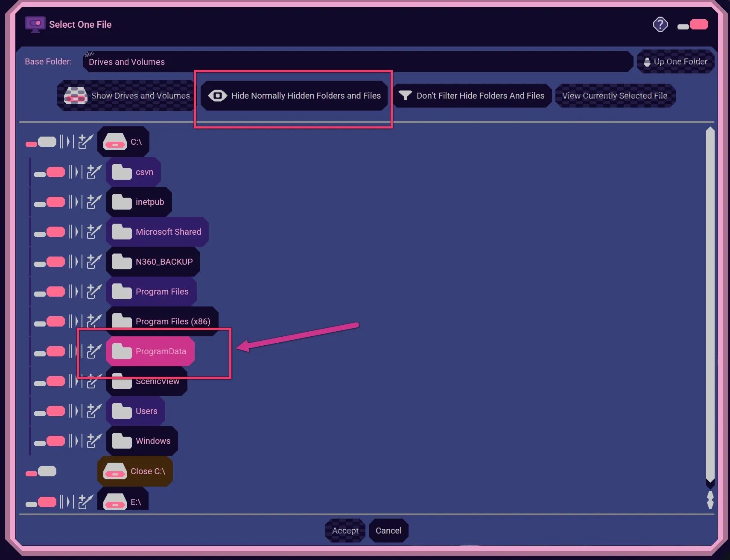730x560 pixels.
Task: Toggle the switch on the Microsoft Shared row
Action: pos(50,232)
